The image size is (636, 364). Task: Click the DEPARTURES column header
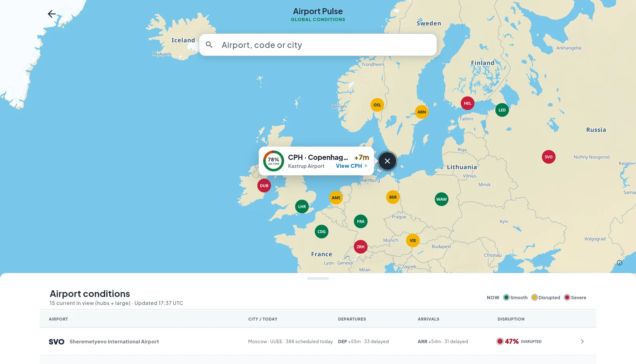pyautogui.click(x=352, y=319)
